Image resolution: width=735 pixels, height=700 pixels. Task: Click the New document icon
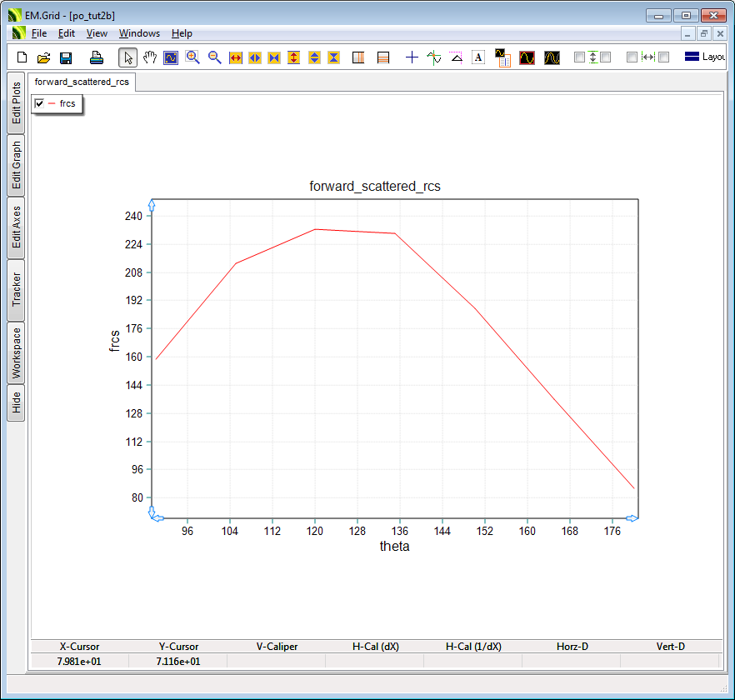coord(22,57)
